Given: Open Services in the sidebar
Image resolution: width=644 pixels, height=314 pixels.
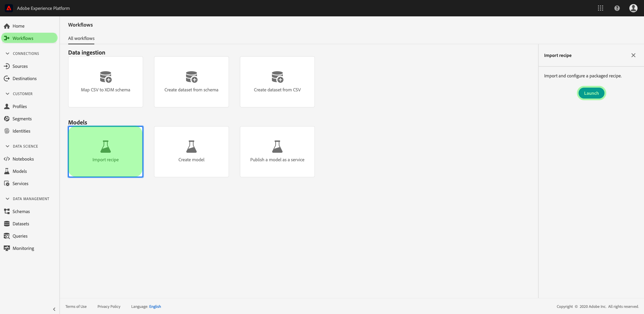Looking at the screenshot, I should tap(20, 183).
